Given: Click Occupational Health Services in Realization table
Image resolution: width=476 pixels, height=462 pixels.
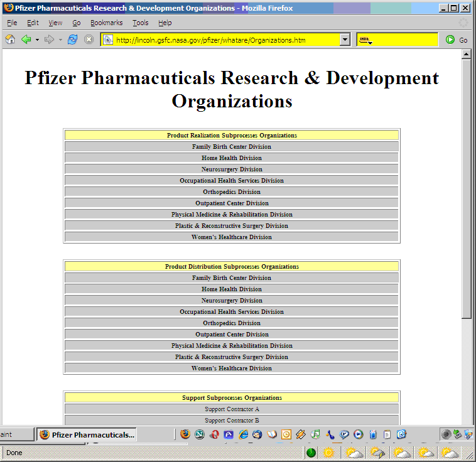Looking at the screenshot, I should (232, 181).
